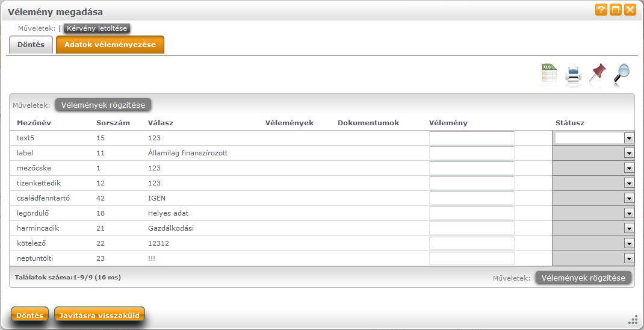The height and width of the screenshot is (330, 644).
Task: Open help with the question mark icon
Action: [x=601, y=10]
